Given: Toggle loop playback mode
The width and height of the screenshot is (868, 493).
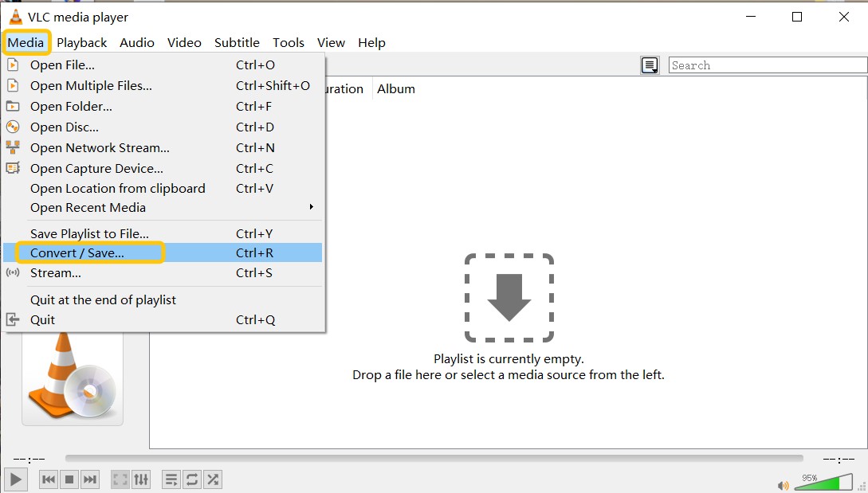Looking at the screenshot, I should coord(191,479).
